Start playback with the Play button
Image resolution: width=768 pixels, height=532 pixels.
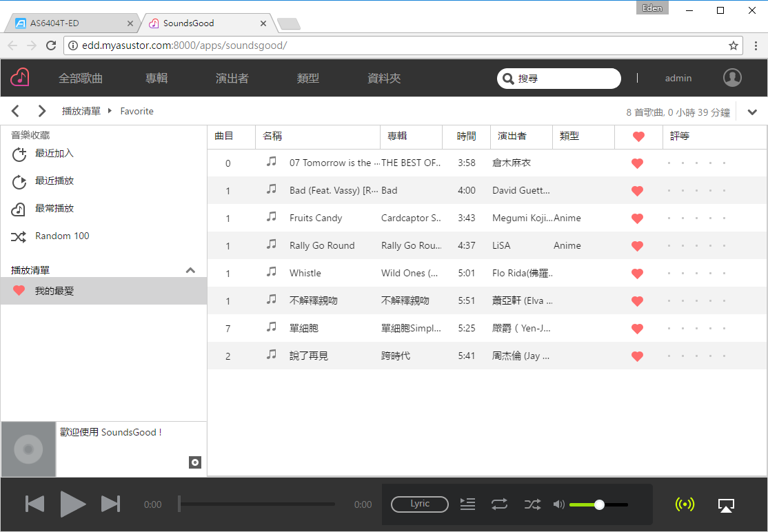point(72,504)
